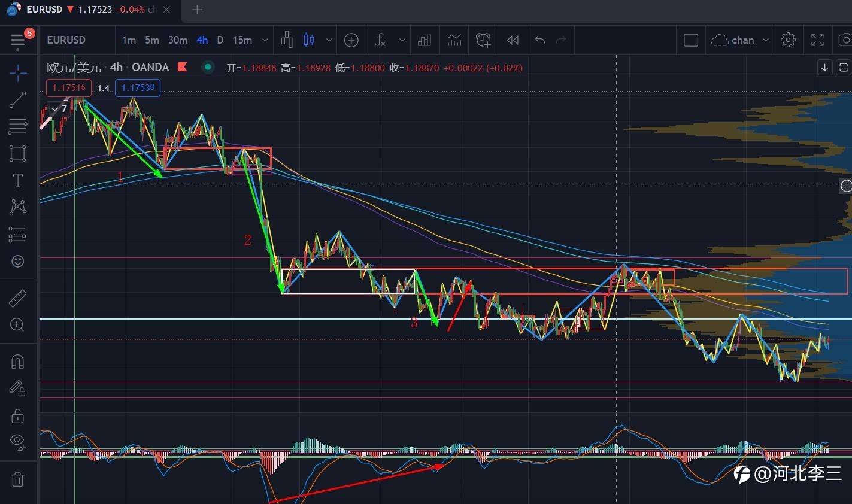
Task: Select the crosshair cursor tool
Action: [18, 72]
